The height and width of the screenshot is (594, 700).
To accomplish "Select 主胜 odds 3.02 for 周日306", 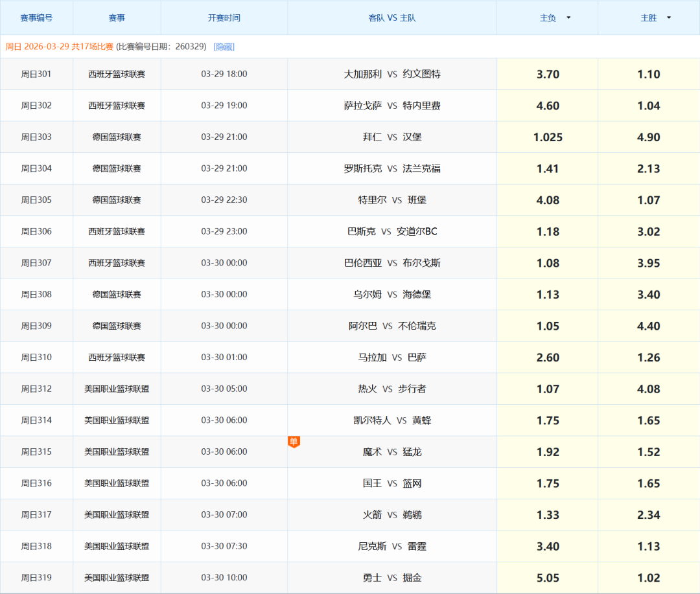I will (649, 232).
